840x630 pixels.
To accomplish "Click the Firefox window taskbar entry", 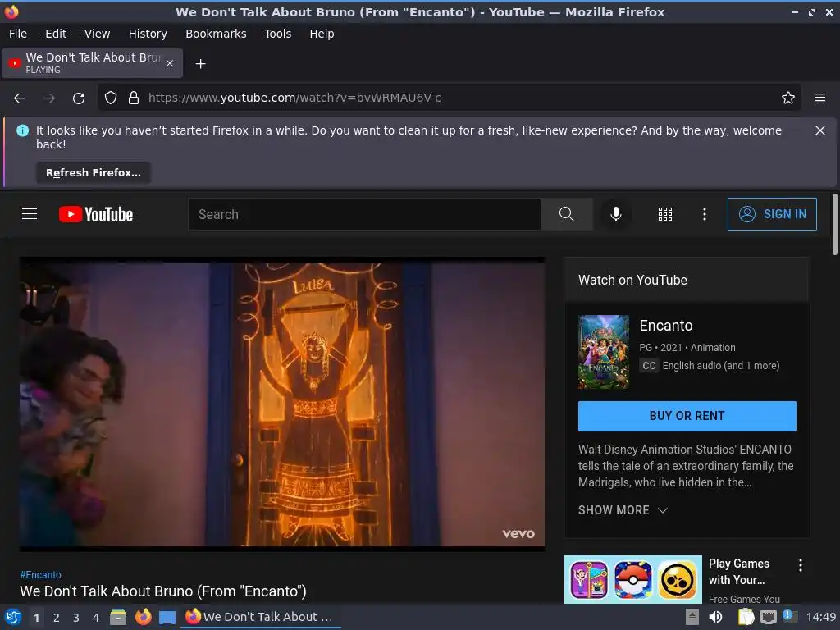I will point(261,617).
